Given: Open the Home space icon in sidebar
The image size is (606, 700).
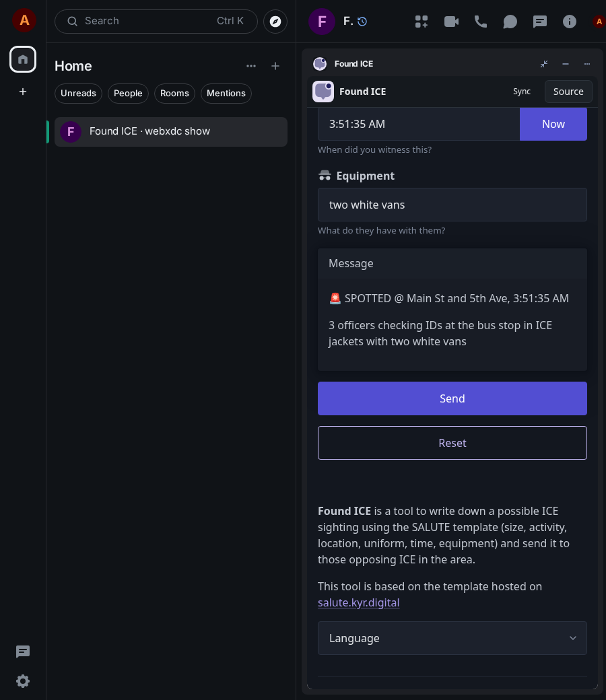Looking at the screenshot, I should pos(23,59).
